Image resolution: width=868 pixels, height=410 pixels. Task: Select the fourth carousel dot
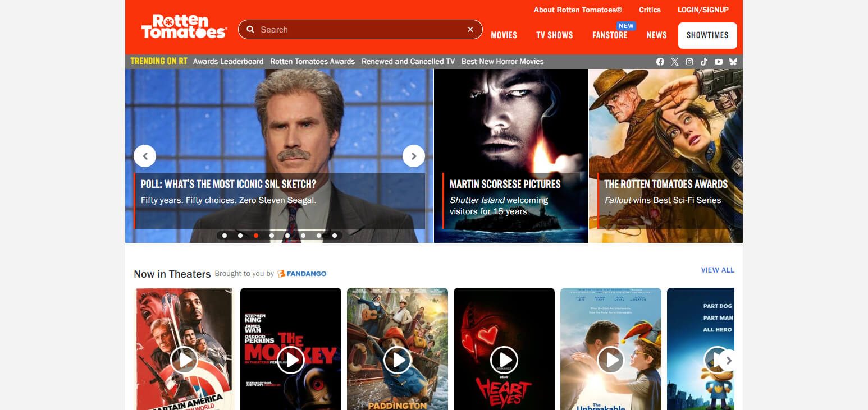(272, 236)
